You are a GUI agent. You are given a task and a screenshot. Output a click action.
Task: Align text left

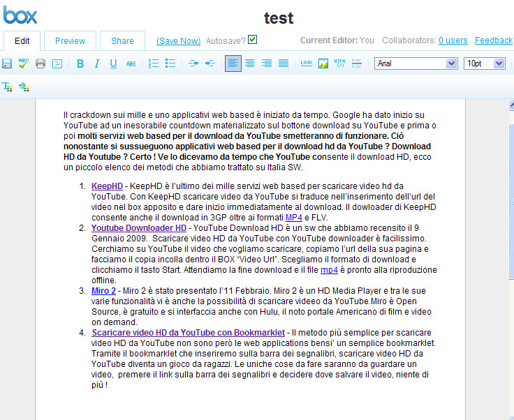point(233,63)
